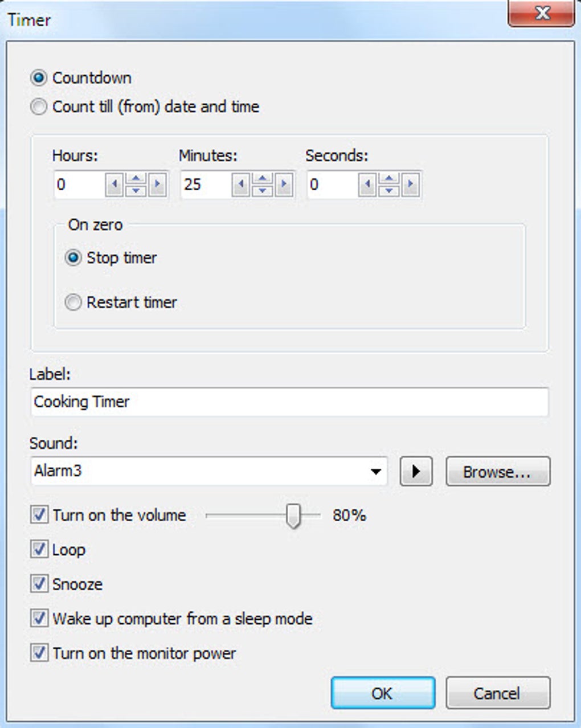
Task: Increase Hours with right arrow
Action: [x=157, y=185]
